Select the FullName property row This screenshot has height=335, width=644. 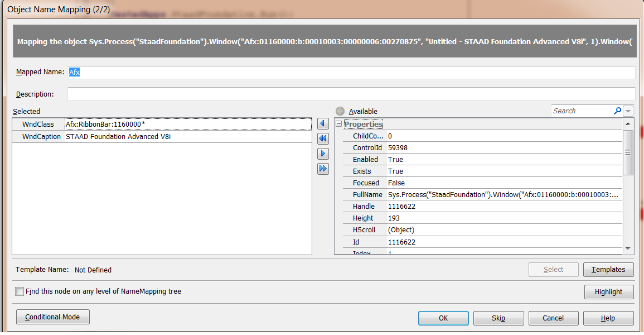[x=480, y=195]
